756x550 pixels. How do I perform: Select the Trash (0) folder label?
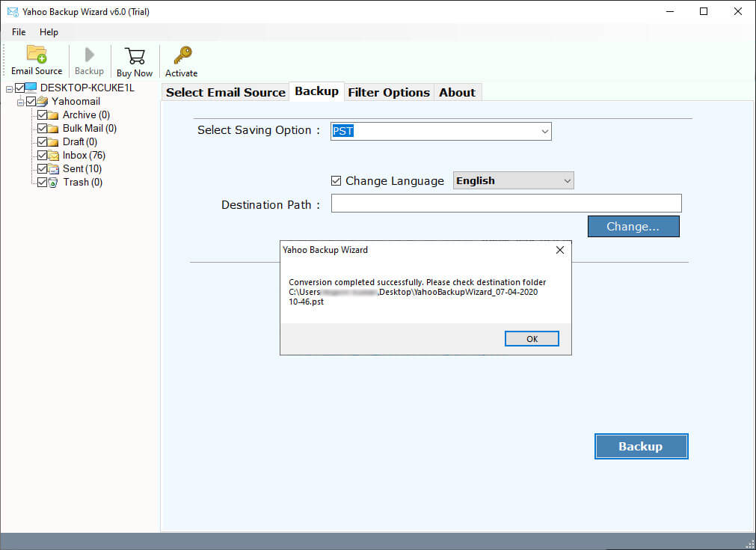[82, 183]
